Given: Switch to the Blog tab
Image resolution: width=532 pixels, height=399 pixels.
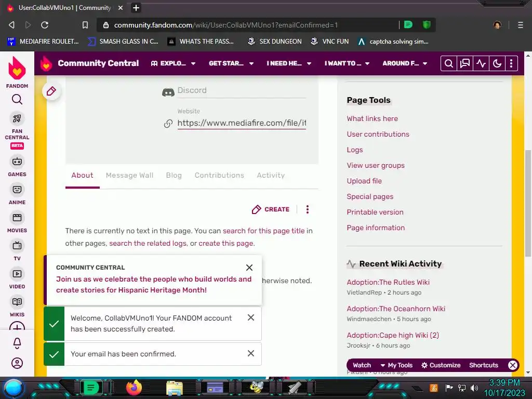Looking at the screenshot, I should (x=174, y=176).
